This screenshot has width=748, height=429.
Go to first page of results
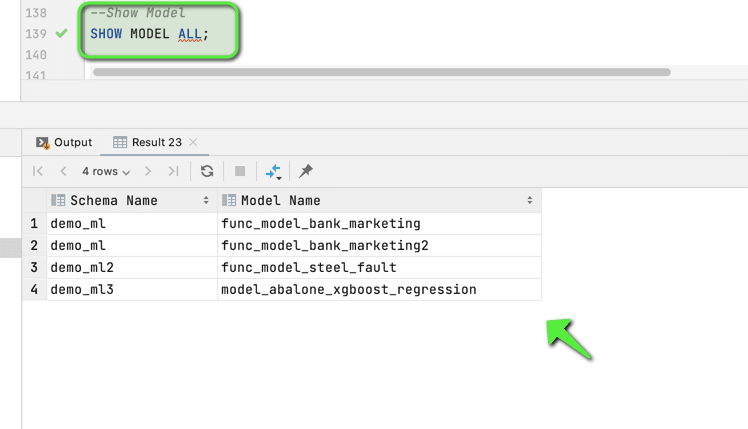tap(38, 171)
